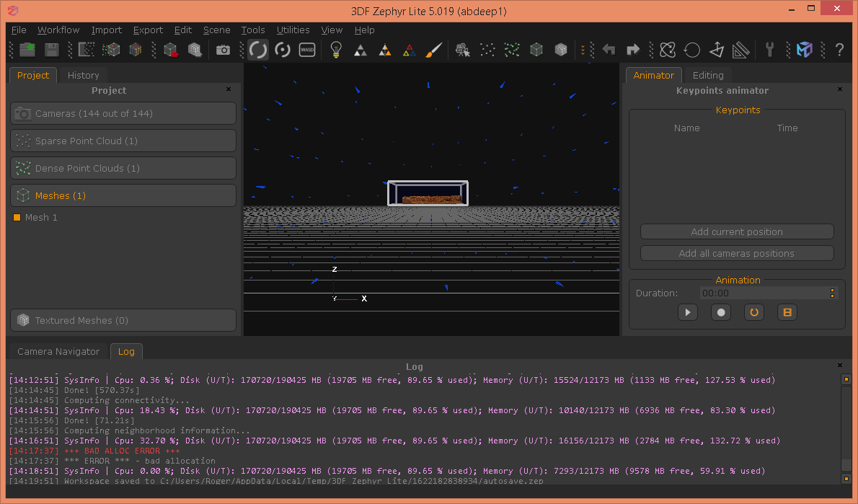
Task: Open the Export menu
Action: point(149,30)
